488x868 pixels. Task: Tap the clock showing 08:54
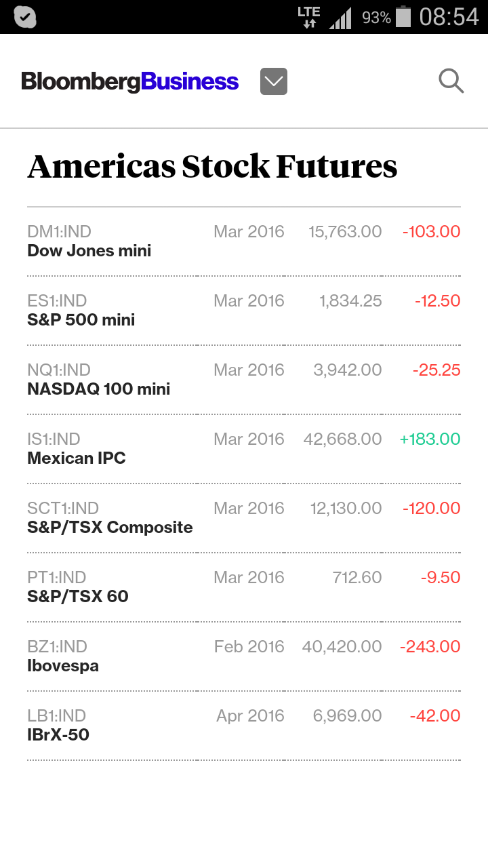449,17
